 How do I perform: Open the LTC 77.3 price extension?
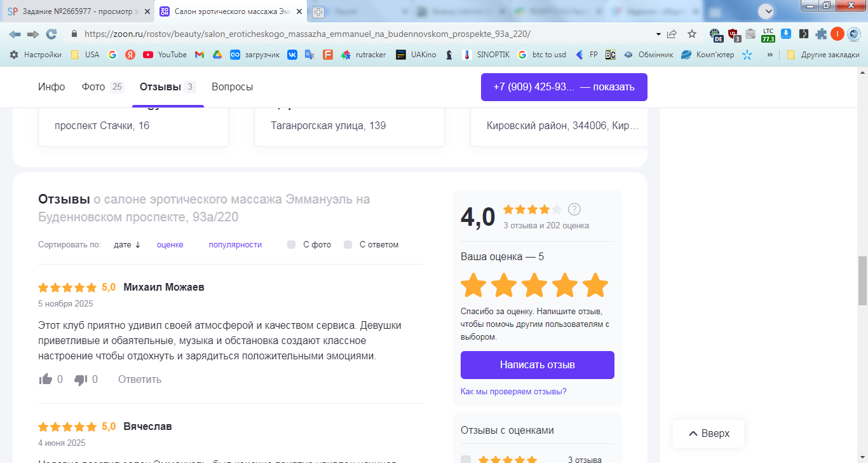pos(768,34)
